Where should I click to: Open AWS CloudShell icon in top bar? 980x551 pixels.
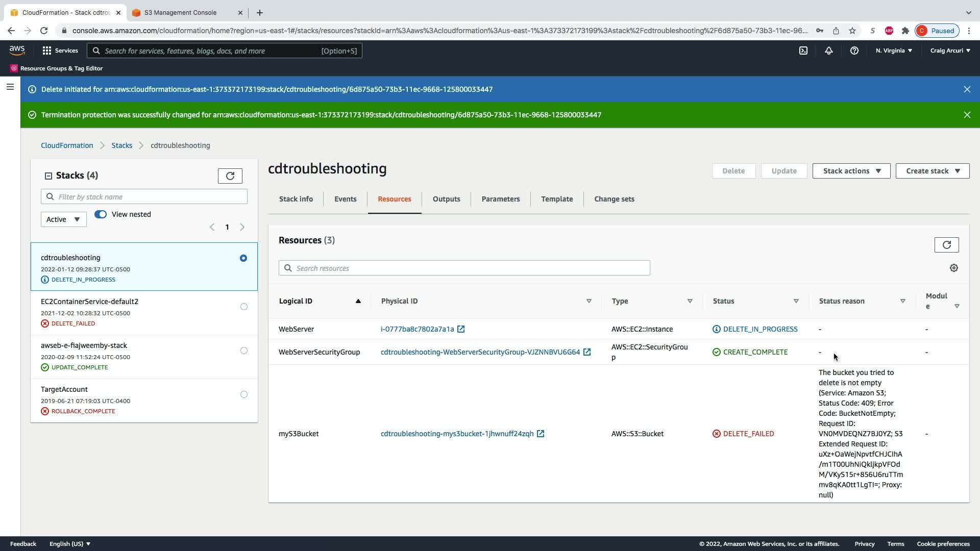pos(803,51)
